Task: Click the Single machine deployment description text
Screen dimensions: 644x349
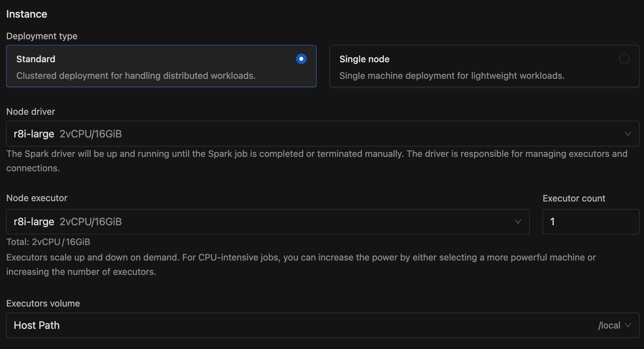Action: [452, 76]
